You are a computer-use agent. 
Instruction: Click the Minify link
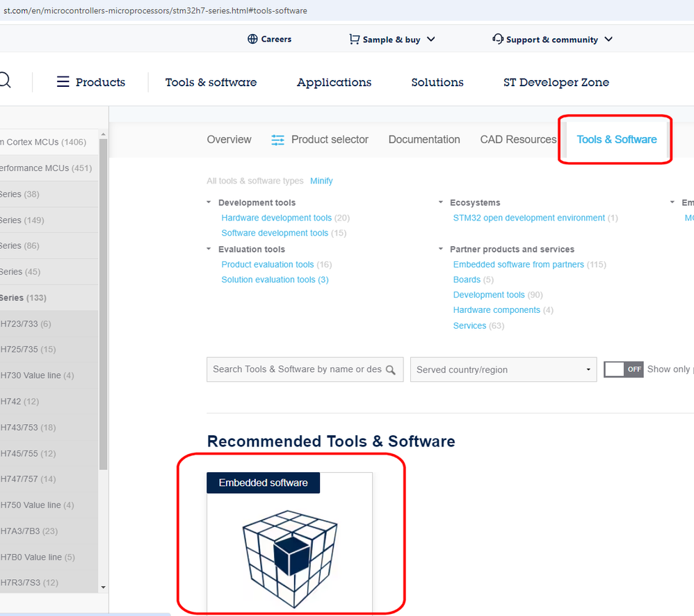coord(321,181)
